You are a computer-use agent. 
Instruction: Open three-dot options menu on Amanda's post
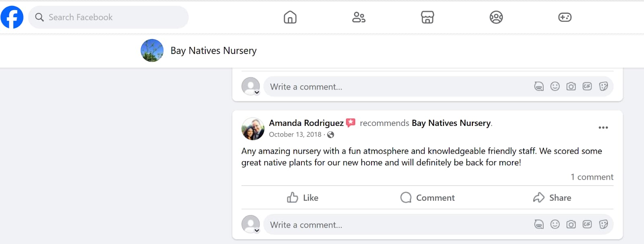point(603,127)
